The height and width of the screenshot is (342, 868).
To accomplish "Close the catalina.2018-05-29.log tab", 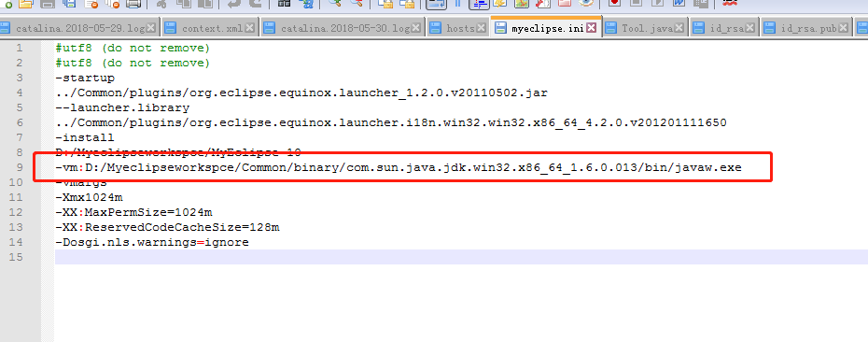I will pos(150,28).
